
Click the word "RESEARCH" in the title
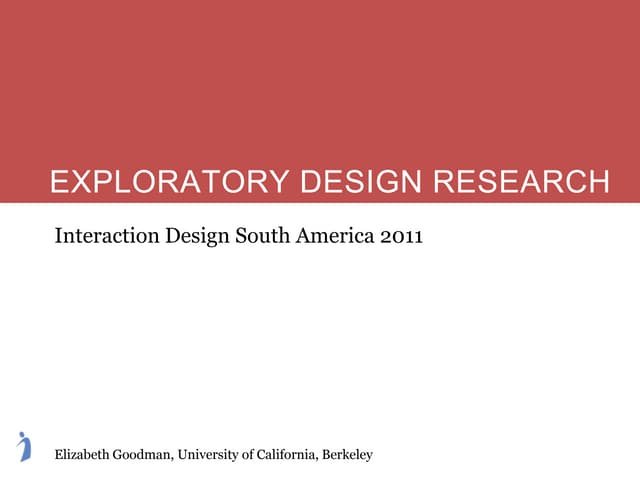tap(523, 182)
